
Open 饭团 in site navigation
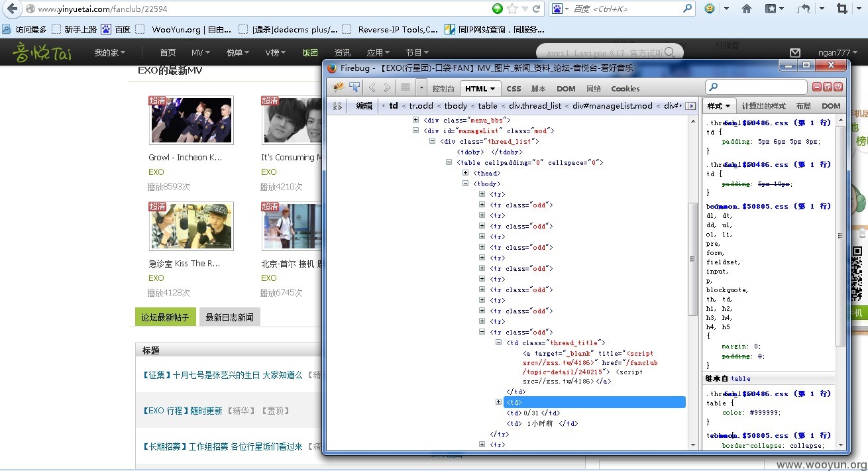click(310, 52)
